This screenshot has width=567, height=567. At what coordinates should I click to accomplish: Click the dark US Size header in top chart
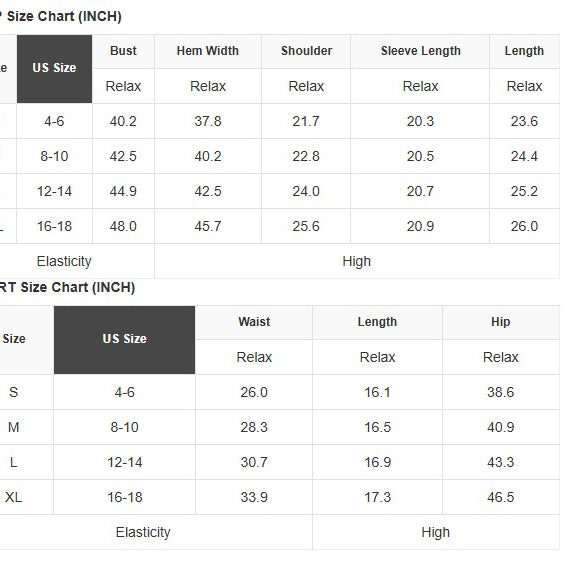(x=54, y=69)
